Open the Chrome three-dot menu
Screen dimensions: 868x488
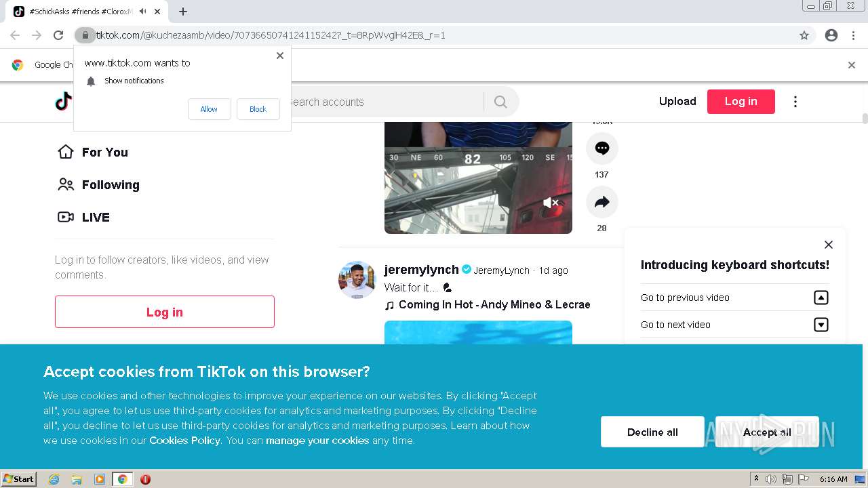click(x=853, y=35)
